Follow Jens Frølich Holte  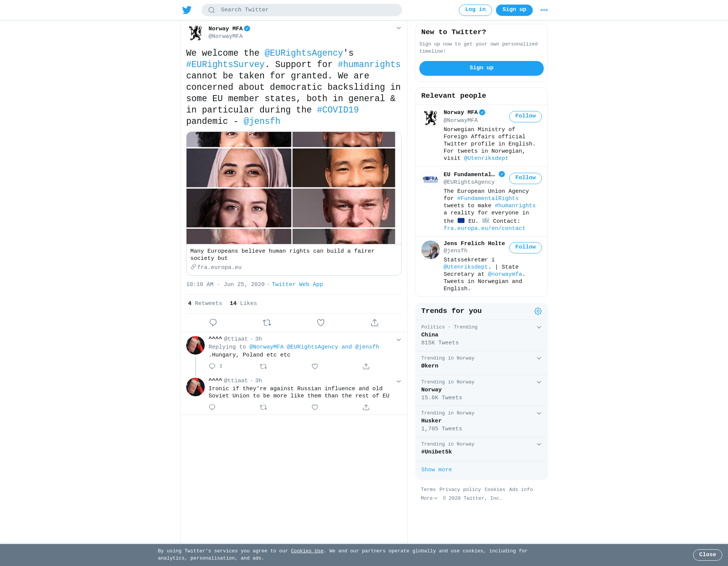click(x=525, y=247)
